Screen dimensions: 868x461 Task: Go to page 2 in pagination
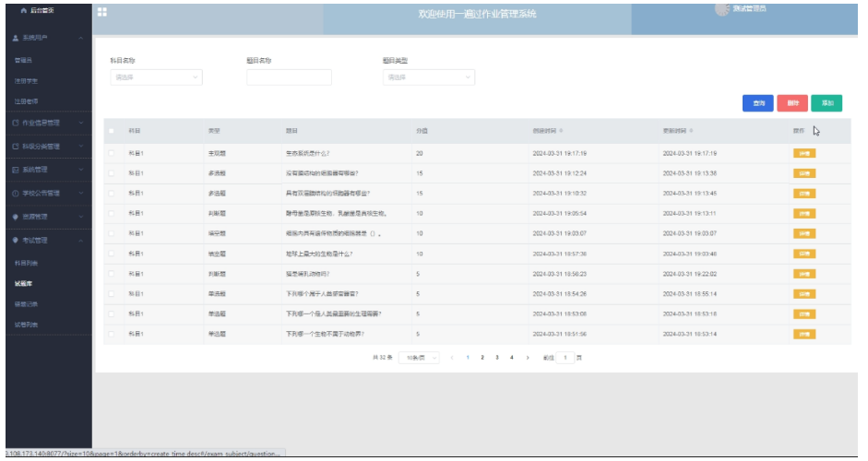[x=482, y=358]
